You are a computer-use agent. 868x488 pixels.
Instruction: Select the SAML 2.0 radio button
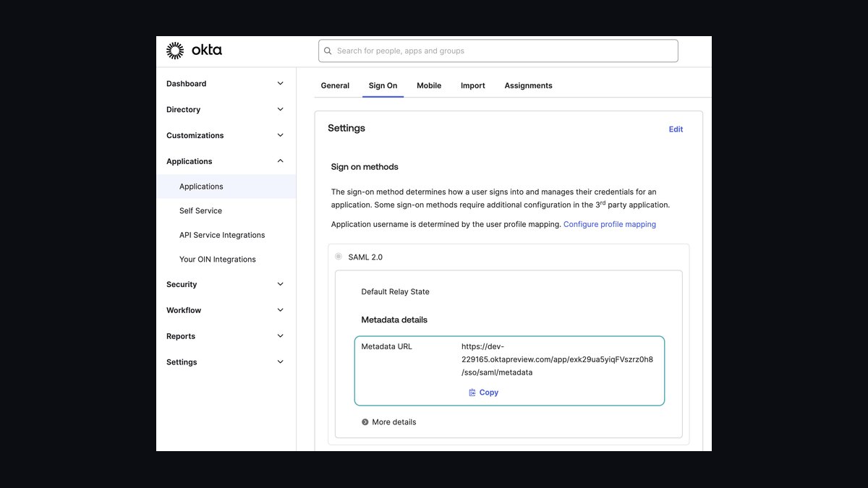(339, 257)
